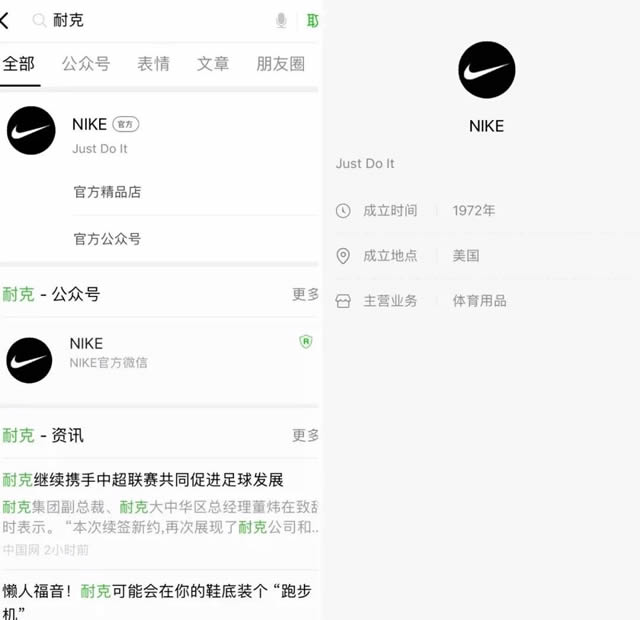Click the search magnifier icon
Image resolution: width=640 pixels, height=620 pixels.
[39, 20]
